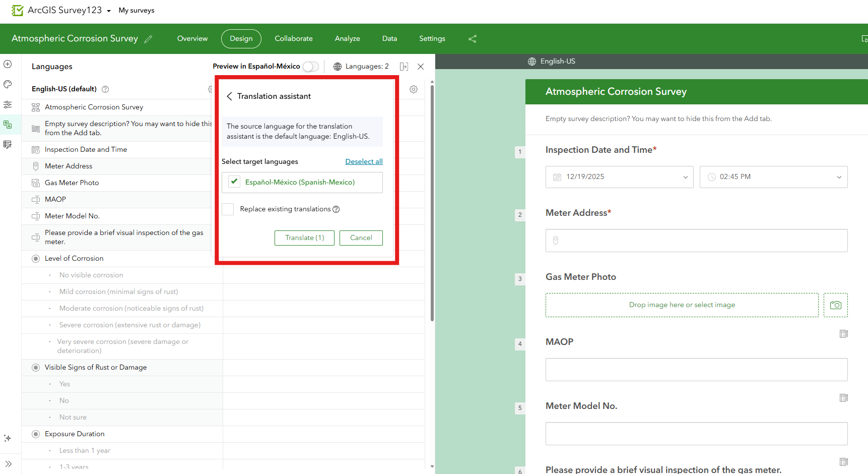The height and width of the screenshot is (474, 868).
Task: Check Replace existing translations box
Action: [x=228, y=209]
